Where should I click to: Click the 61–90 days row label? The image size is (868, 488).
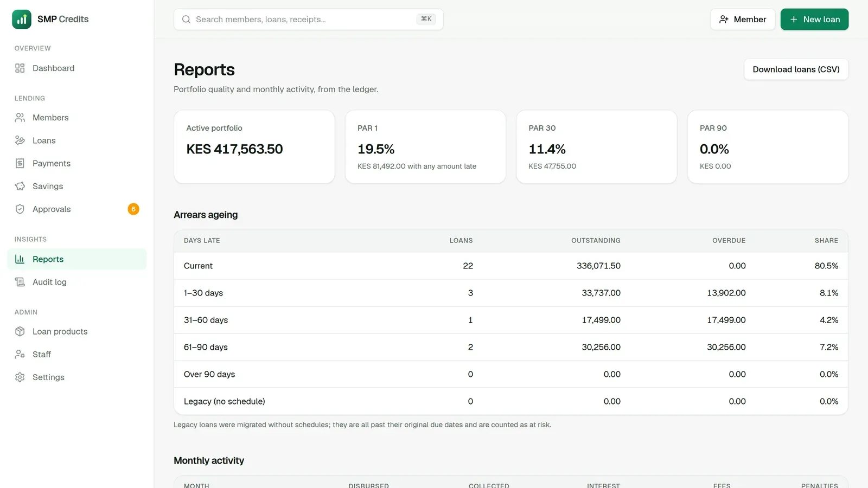point(206,347)
